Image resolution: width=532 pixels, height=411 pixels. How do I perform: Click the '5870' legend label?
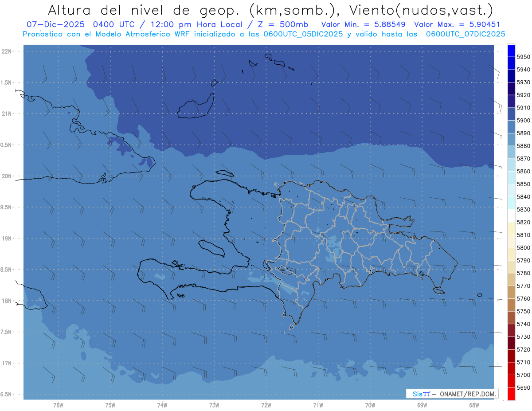[x=523, y=159]
